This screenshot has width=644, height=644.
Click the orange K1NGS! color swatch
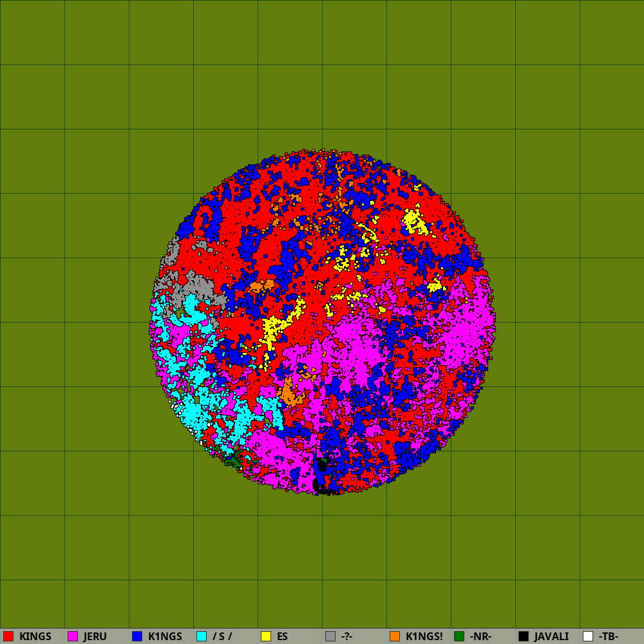click(395, 636)
